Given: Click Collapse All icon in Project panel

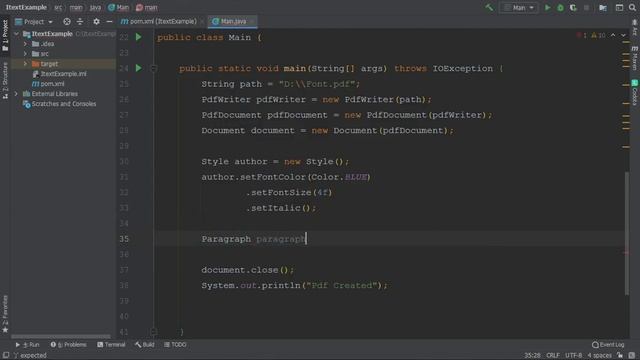Looking at the screenshot, I should [80, 22].
